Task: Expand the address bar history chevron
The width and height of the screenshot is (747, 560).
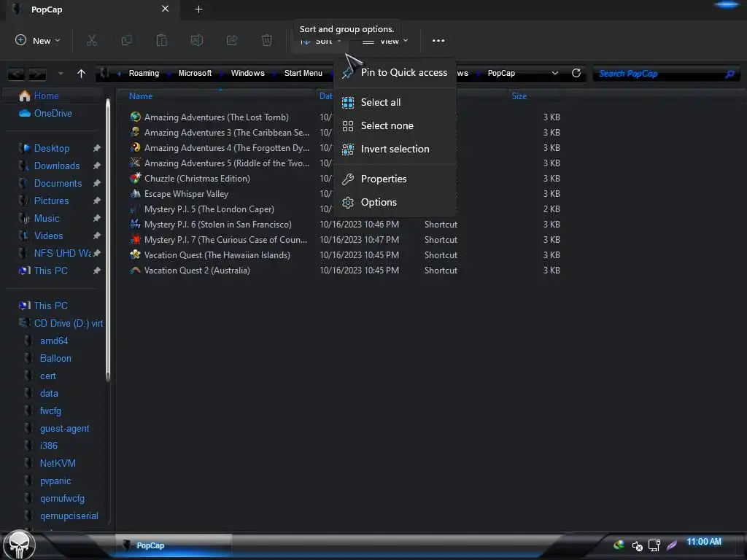Action: click(x=555, y=73)
